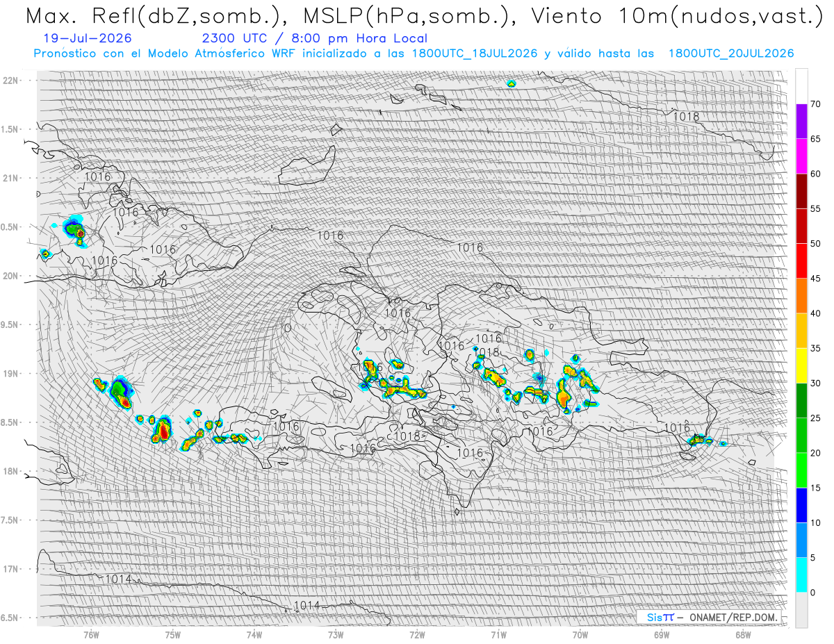Viewport: 834px width, 644px height.
Task: Select the dark green 25–30 dBZ swatch
Action: click(801, 401)
